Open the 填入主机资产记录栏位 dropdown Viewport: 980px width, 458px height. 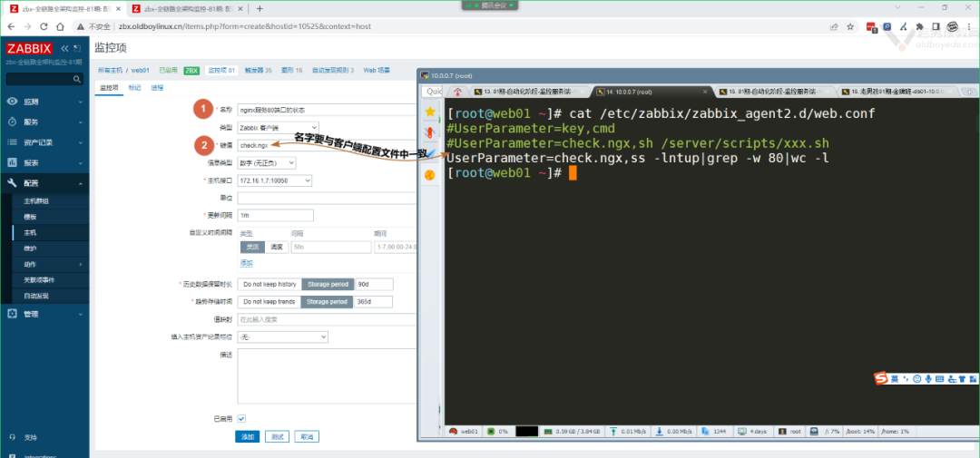(282, 336)
